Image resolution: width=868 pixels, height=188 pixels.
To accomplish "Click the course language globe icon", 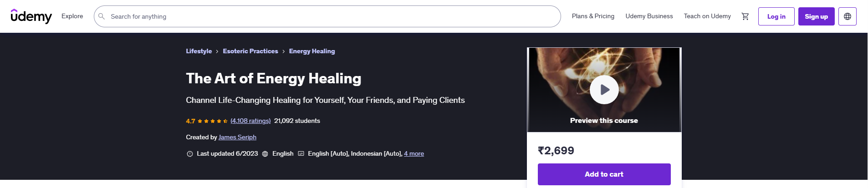I will coord(265,154).
